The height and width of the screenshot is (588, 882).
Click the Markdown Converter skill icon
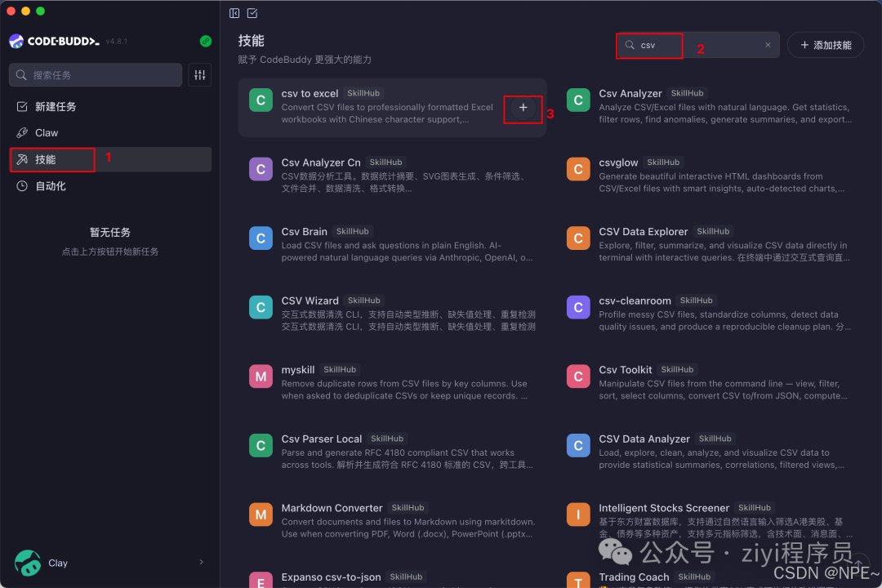pos(261,514)
